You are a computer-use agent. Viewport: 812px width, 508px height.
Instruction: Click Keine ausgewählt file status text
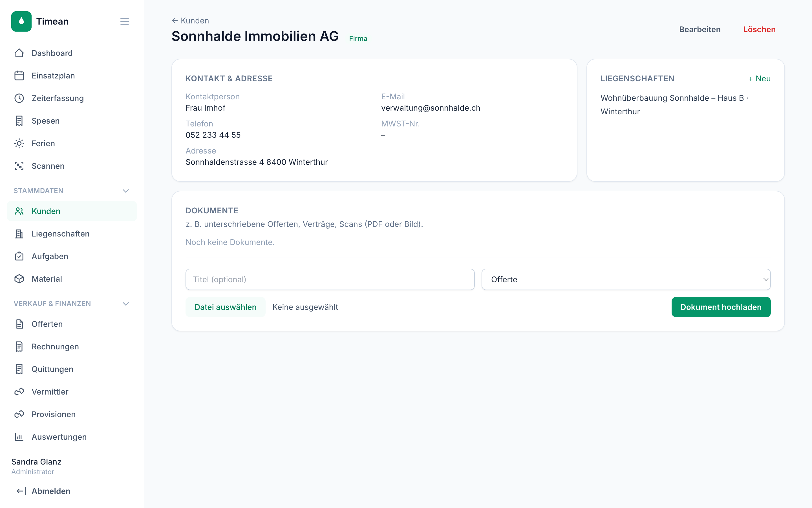click(x=305, y=307)
